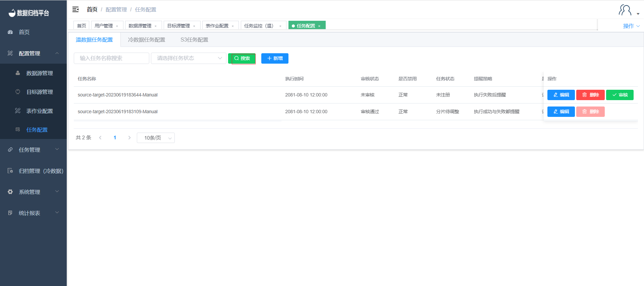Open the 操作 dropdown at top right
644x286 pixels.
click(x=631, y=26)
